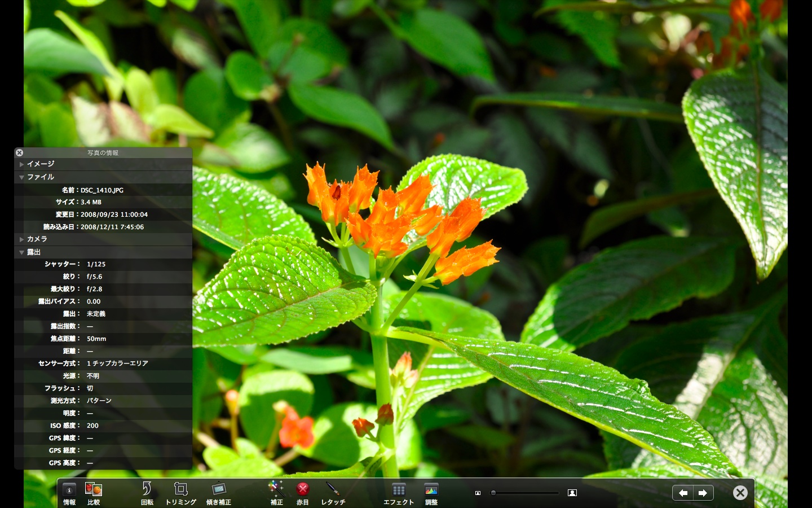Screen dimensions: 812x508
Task: Click the ISO 感度 value 200
Action: (x=92, y=426)
